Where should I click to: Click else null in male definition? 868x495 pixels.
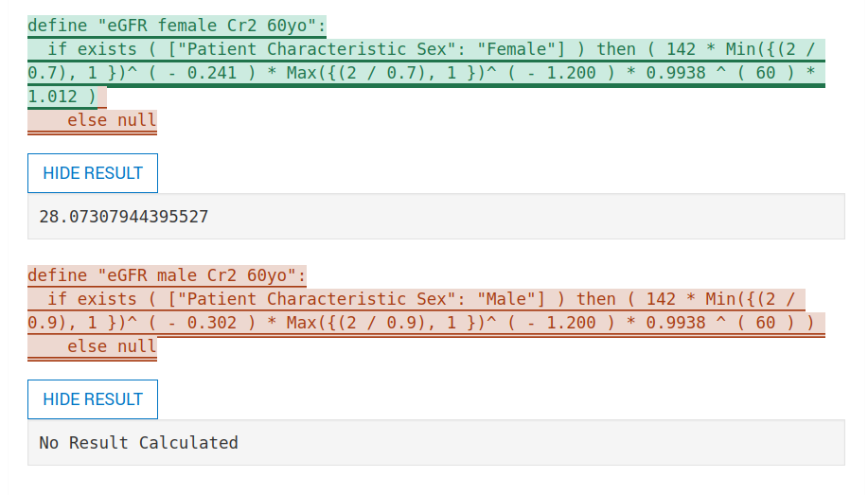point(112,346)
